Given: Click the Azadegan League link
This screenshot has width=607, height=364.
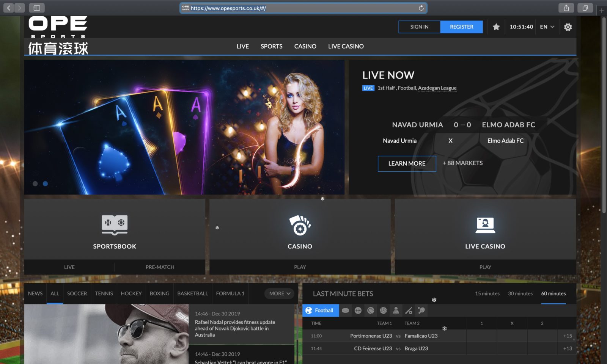Looking at the screenshot, I should [x=437, y=88].
